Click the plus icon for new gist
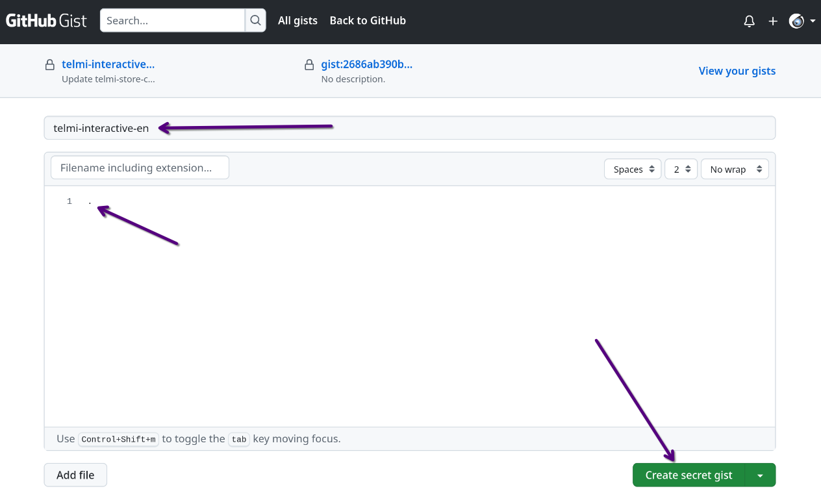Viewport: 821px width, 504px height. point(773,21)
